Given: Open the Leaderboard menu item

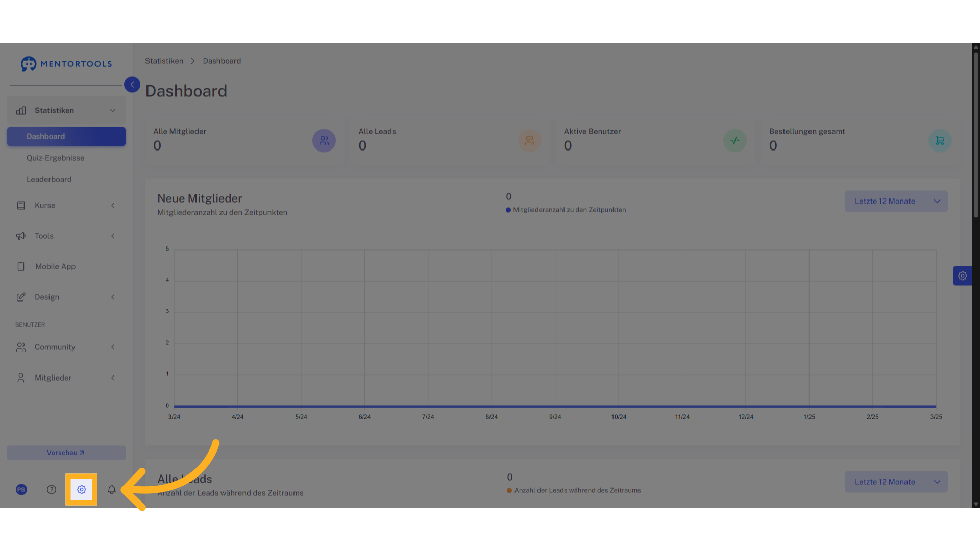Looking at the screenshot, I should (x=49, y=180).
